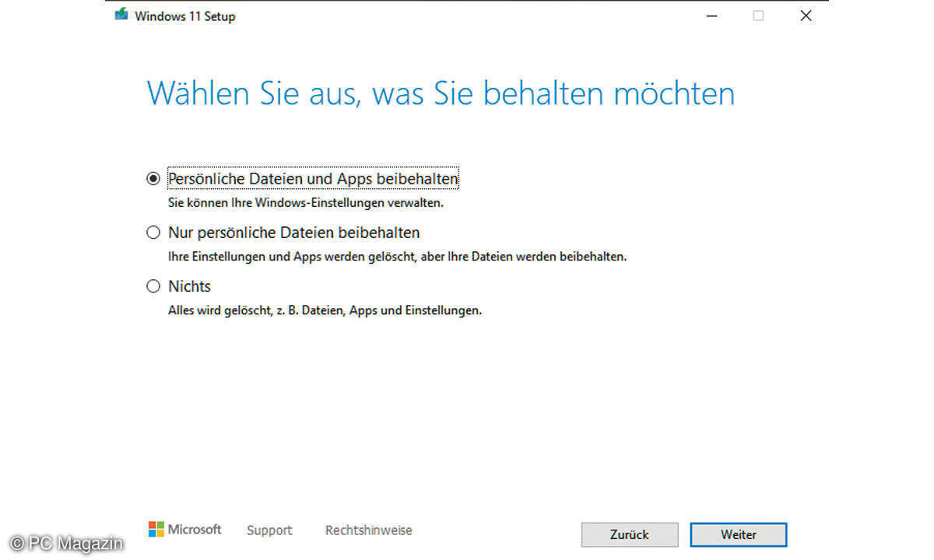Choose the 'Nur persönliche Dateien beibehalten' radio option
This screenshot has width=934, height=560.
pyautogui.click(x=153, y=232)
